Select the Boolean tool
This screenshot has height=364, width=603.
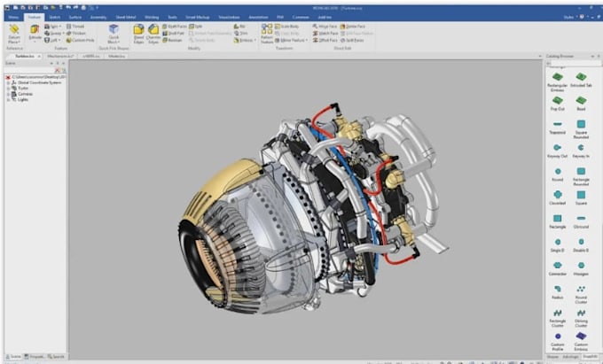(x=172, y=40)
